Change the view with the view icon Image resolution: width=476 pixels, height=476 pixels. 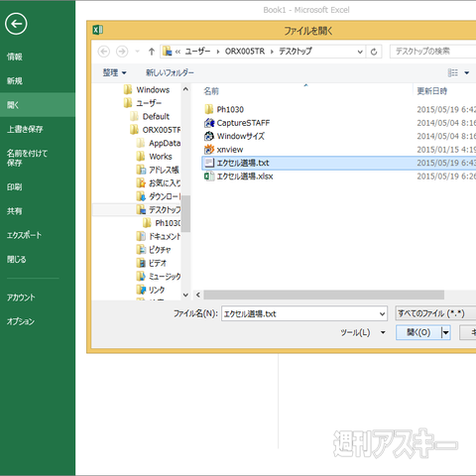point(453,72)
